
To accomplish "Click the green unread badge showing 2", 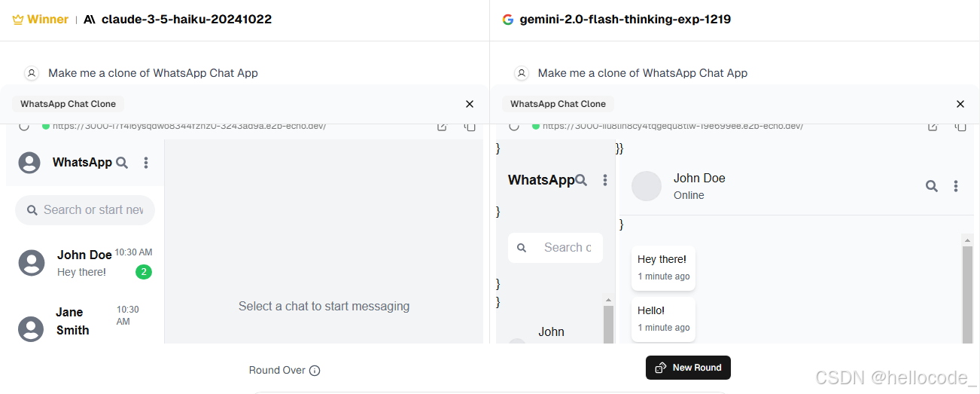I will pos(144,272).
